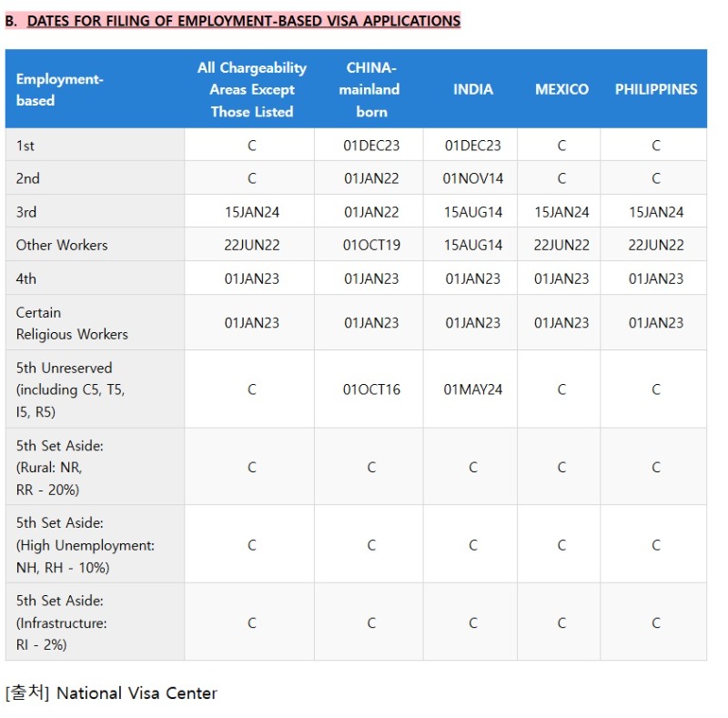This screenshot has width=728, height=718.
Task: Select the INDIA column header
Action: coord(472,89)
